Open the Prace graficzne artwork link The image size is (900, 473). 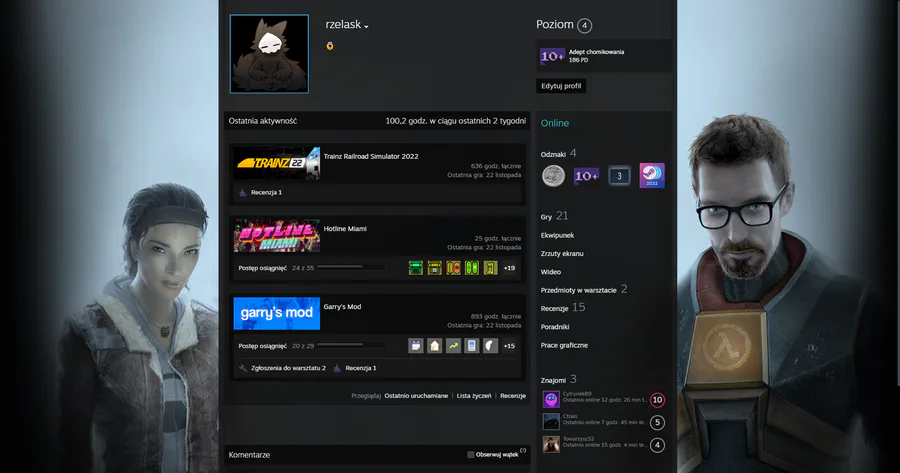click(x=564, y=346)
